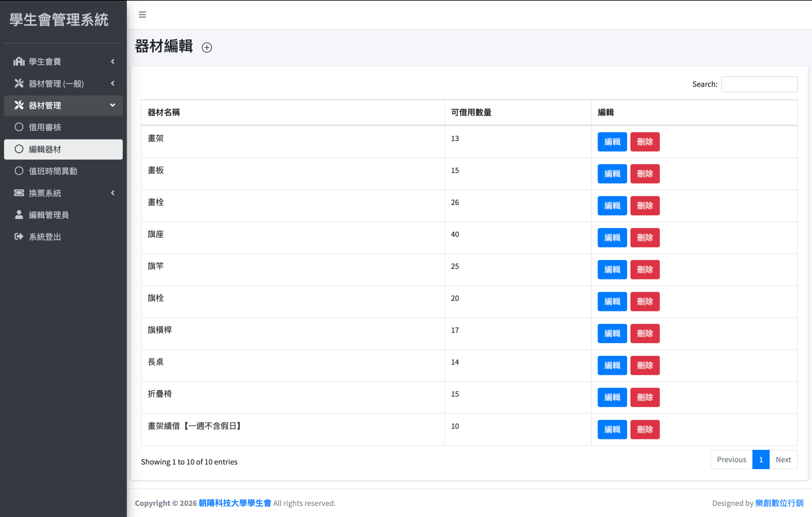Select the 借用審核 circle item

point(19,127)
